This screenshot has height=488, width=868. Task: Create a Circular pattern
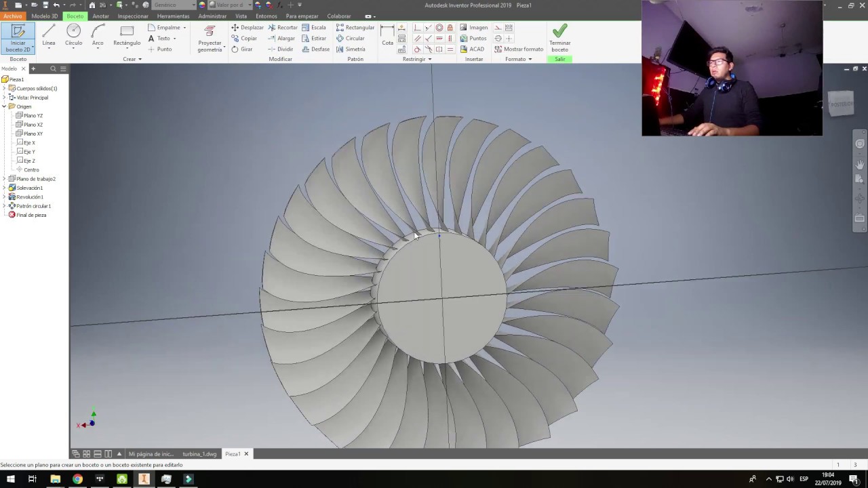[x=351, y=39]
